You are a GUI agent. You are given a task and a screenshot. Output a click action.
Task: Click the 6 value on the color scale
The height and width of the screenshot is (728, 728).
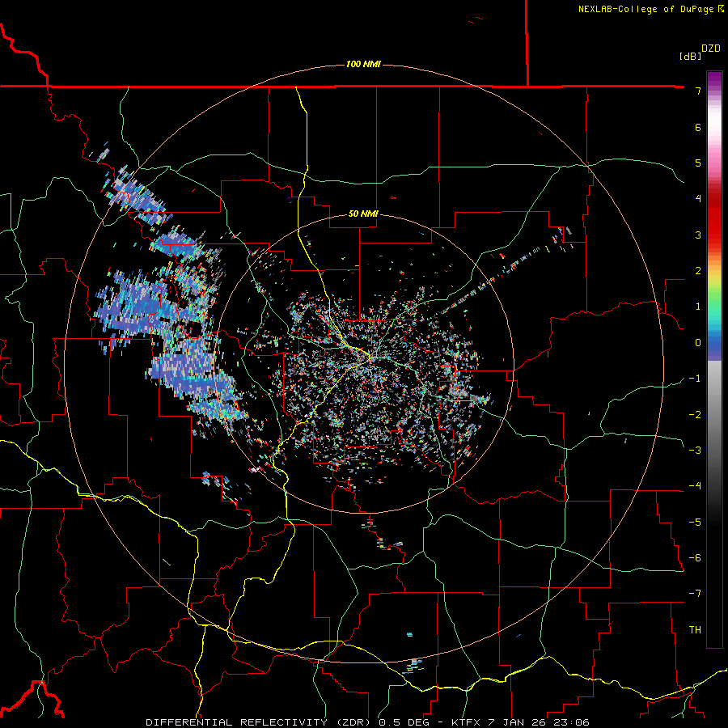point(698,127)
